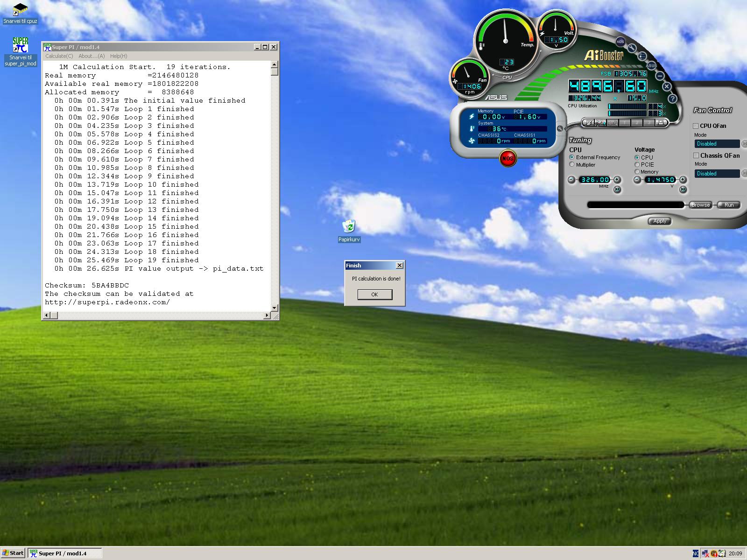The width and height of the screenshot is (747, 560).
Task: Decrease voltage with minus button
Action: point(637,180)
